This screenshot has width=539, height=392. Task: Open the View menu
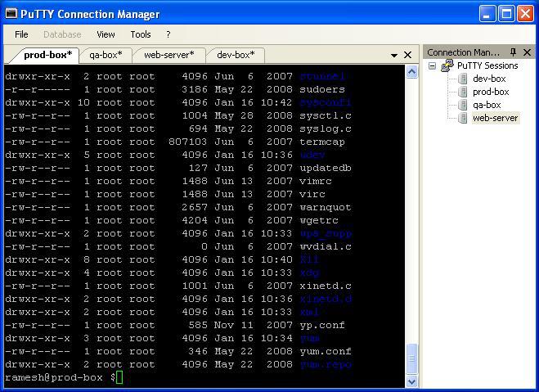[106, 34]
